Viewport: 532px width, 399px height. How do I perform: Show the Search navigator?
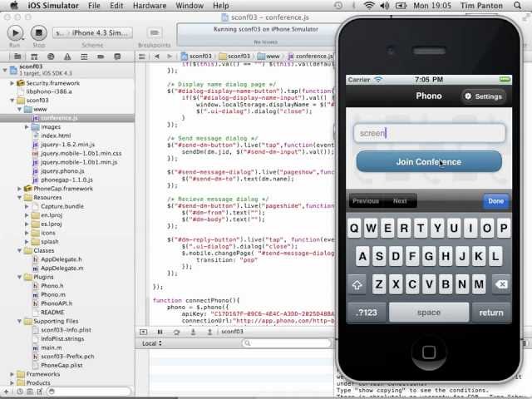[51, 57]
